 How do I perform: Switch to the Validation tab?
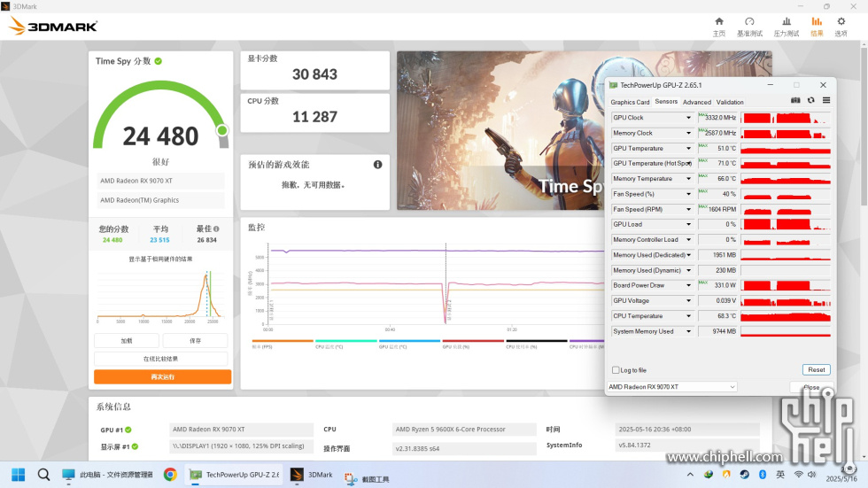[730, 103]
